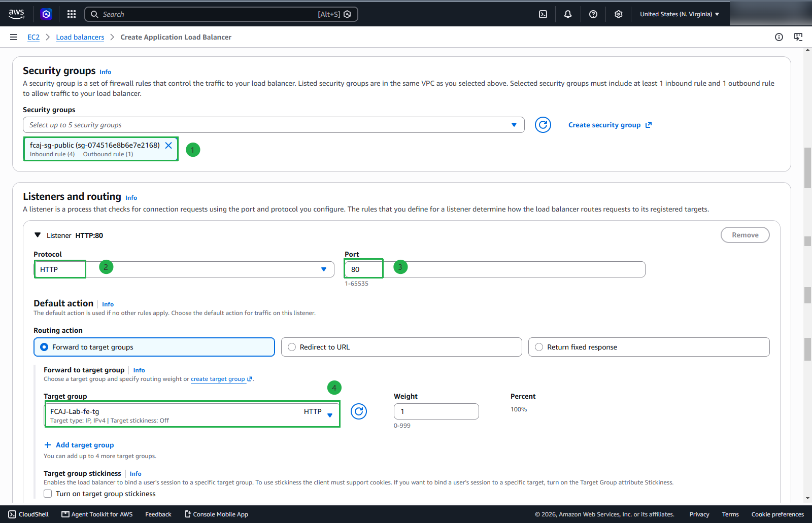Screen dimensions: 812x523
Task: Open Agent Toolkit for AWS in the footer
Action: coord(97,514)
